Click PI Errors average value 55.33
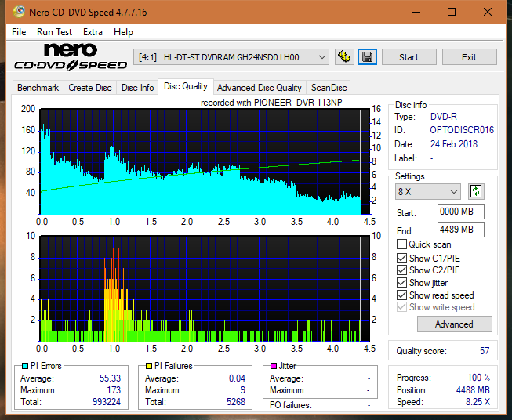This screenshot has width=512, height=420. click(110, 378)
